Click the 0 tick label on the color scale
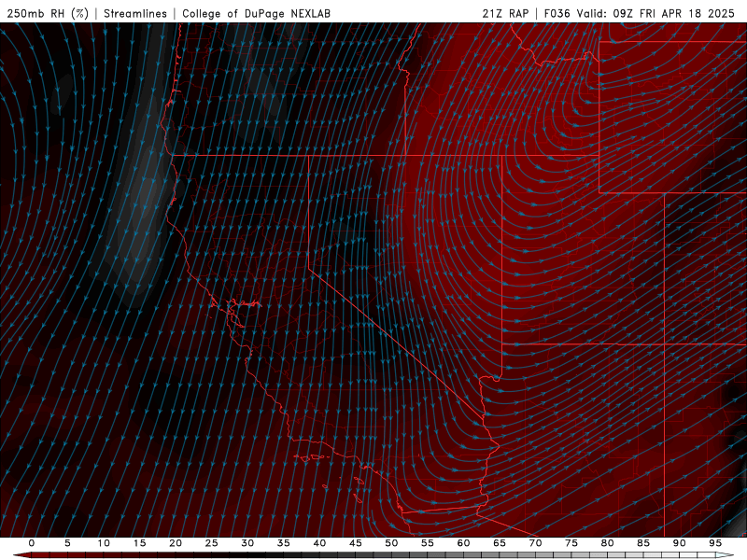Image resolution: width=747 pixels, height=560 pixels. (32, 543)
